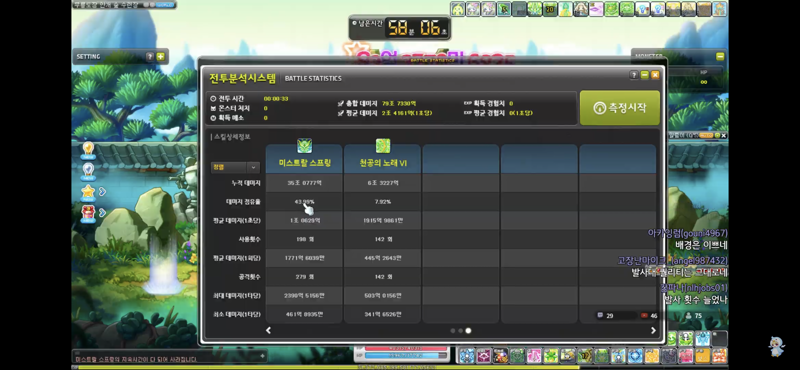Expand the SETTING panel with plus button
This screenshot has height=370, width=800.
point(161,57)
